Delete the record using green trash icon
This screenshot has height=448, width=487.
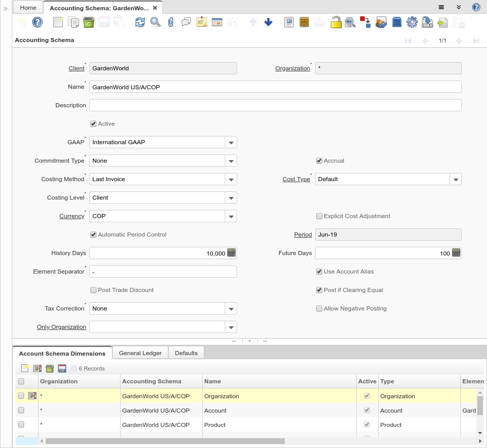[x=89, y=22]
